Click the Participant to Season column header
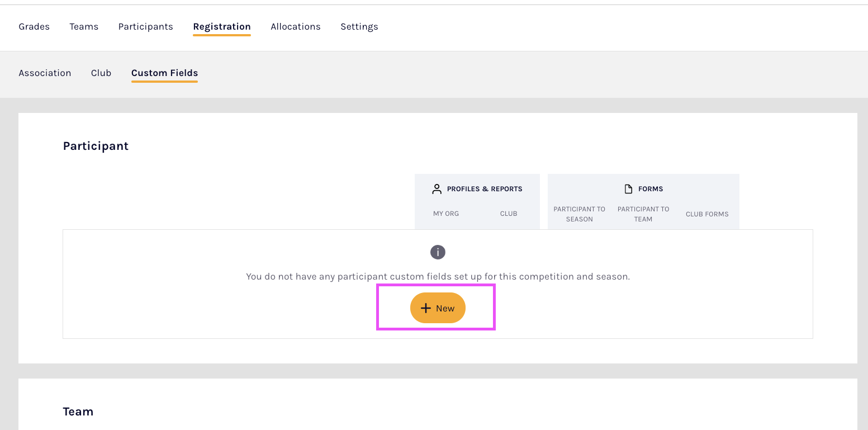Image resolution: width=868 pixels, height=430 pixels. pos(579,214)
